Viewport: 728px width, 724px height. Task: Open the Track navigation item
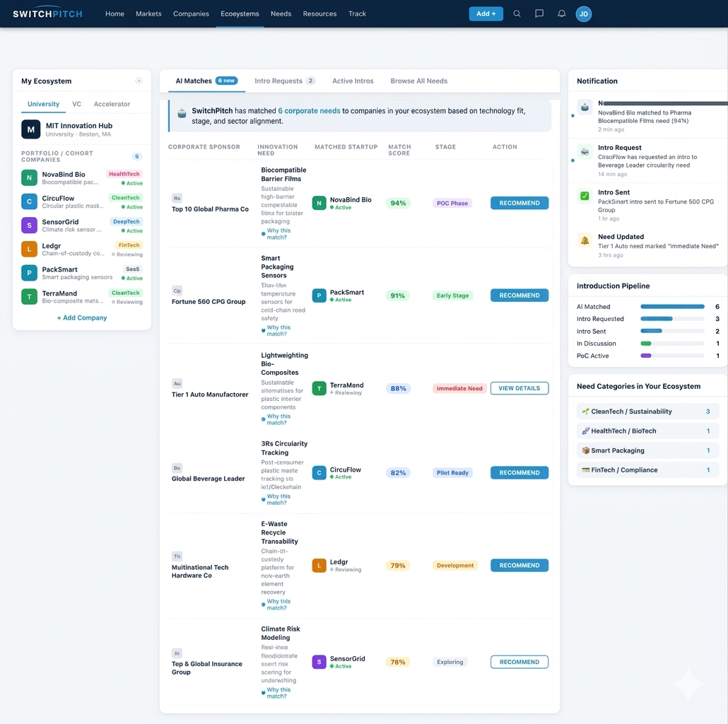pos(357,14)
